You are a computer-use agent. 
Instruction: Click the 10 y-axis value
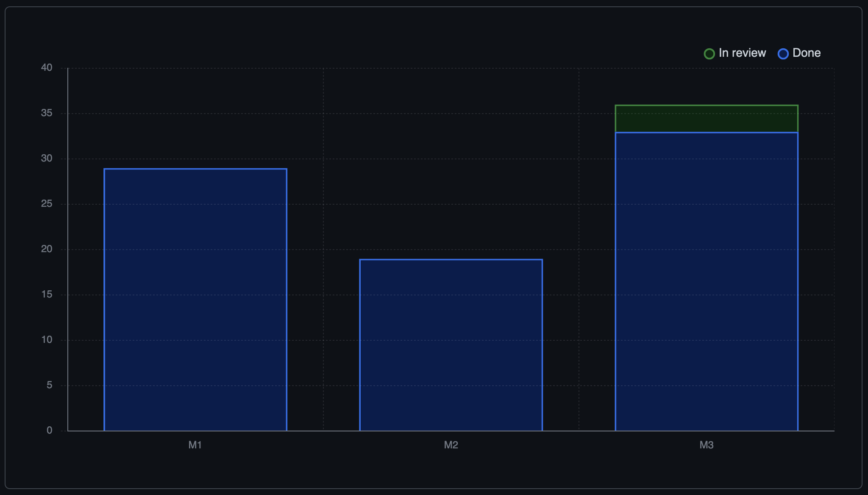pos(47,339)
